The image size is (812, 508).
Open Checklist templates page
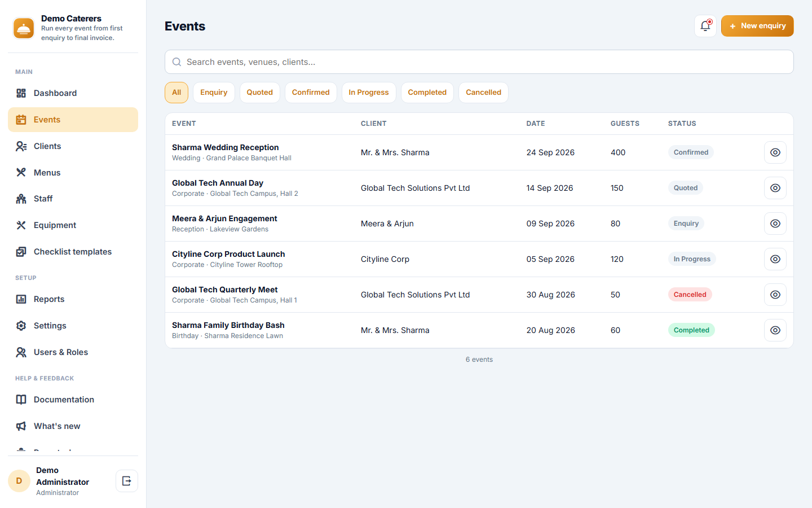tap(73, 252)
